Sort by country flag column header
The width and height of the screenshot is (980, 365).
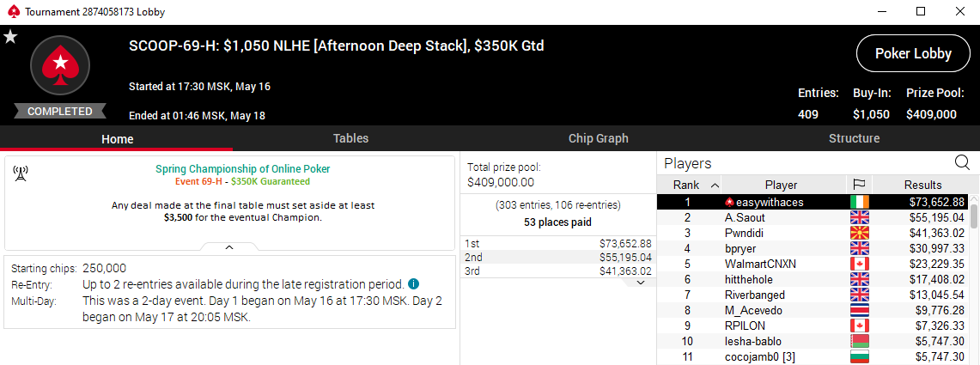pyautogui.click(x=860, y=185)
